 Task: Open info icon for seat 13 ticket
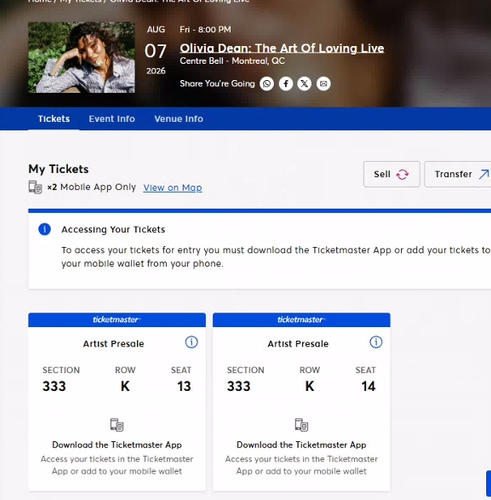tap(191, 342)
